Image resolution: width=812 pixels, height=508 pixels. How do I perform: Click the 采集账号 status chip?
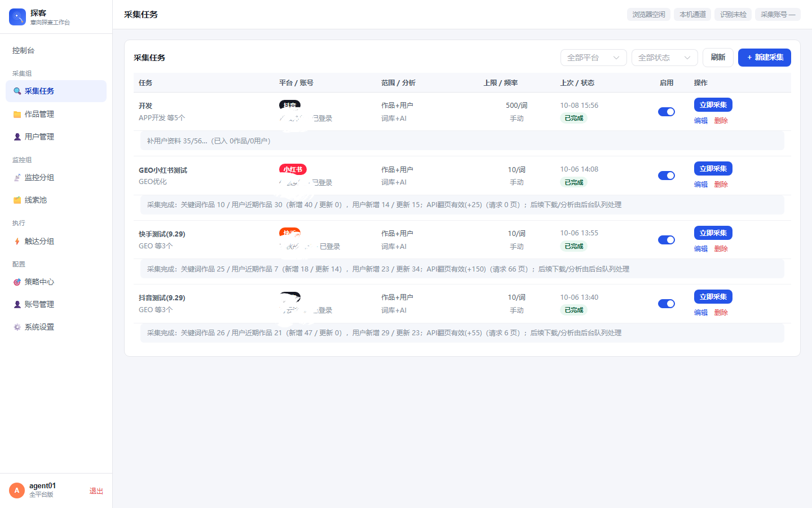point(778,15)
